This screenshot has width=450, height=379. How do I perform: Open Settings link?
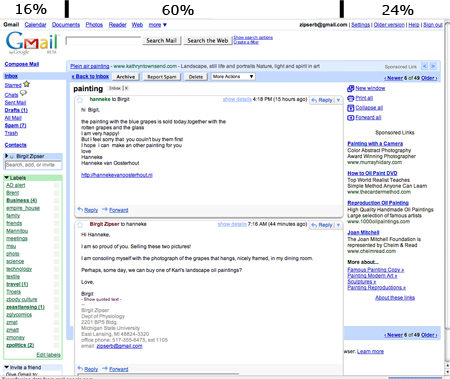[x=360, y=25]
